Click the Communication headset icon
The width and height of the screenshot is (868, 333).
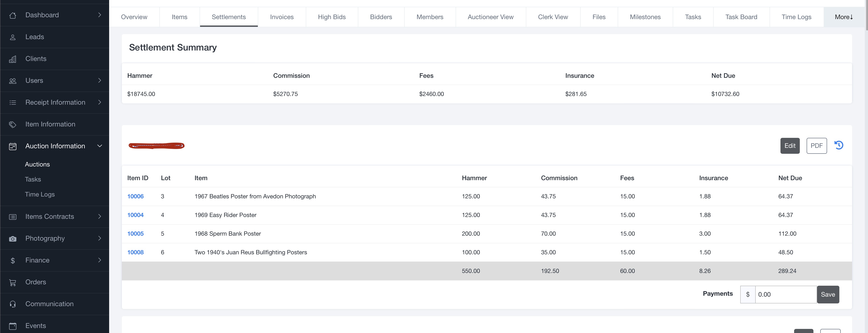(13, 304)
